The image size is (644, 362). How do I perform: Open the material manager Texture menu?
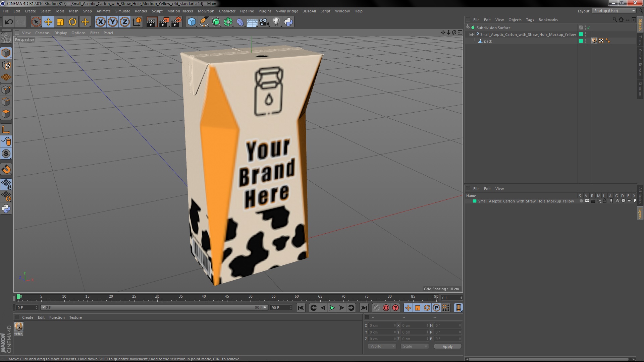click(75, 317)
